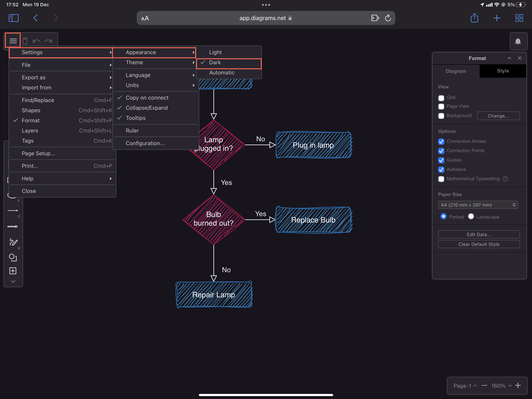The image size is (532, 399).
Task: Select the Freehand draw tool
Action: coord(13,242)
